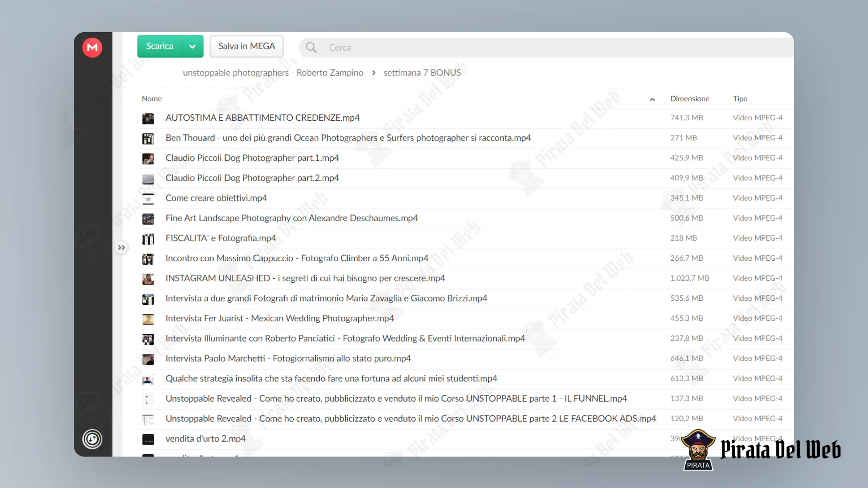
Task: Select Intervista a due grandi Fotografi file name
Action: point(326,298)
